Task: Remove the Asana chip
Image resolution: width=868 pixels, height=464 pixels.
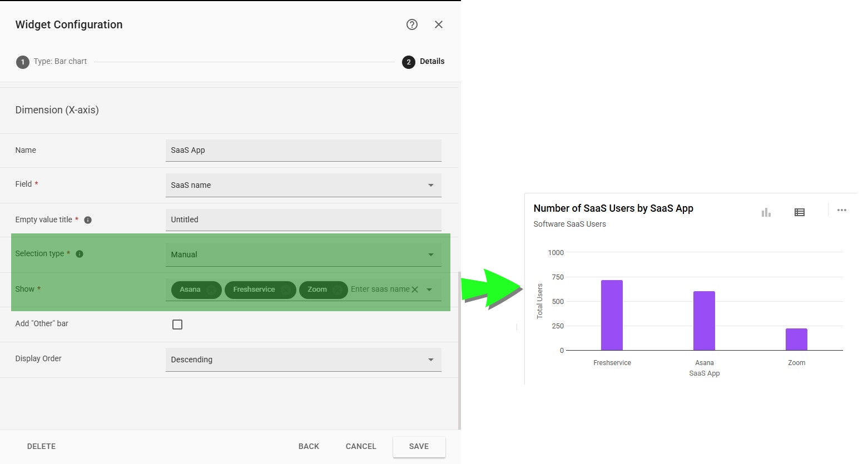Action: [x=211, y=290]
